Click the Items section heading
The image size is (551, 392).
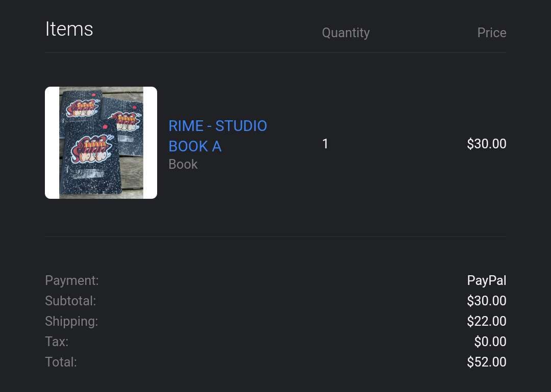click(x=69, y=29)
